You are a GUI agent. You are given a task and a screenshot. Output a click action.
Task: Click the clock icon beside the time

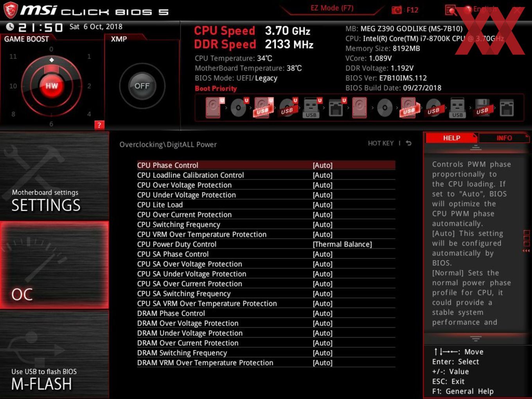pos(10,27)
